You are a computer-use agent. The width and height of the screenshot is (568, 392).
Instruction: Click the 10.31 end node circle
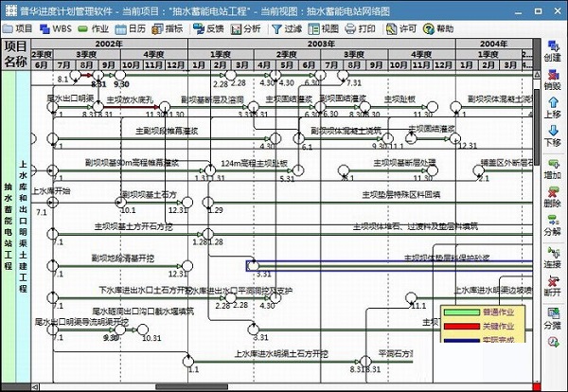click(143, 330)
